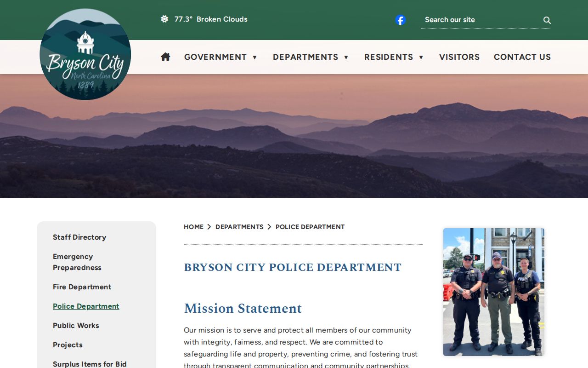Viewport: 588px width, 368px height.
Task: Open Staff Directory in sidebar
Action: 79,237
